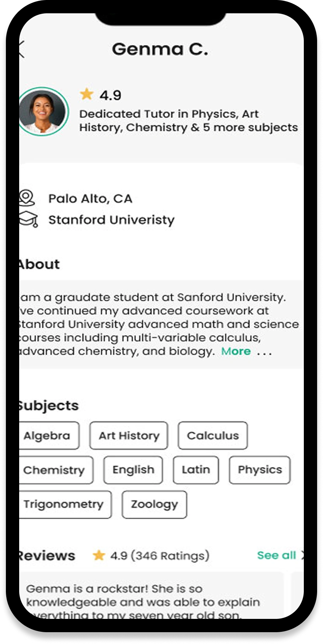Image resolution: width=323 pixels, height=644 pixels.
Task: Click the Reviews rating star icon
Action: click(x=99, y=555)
